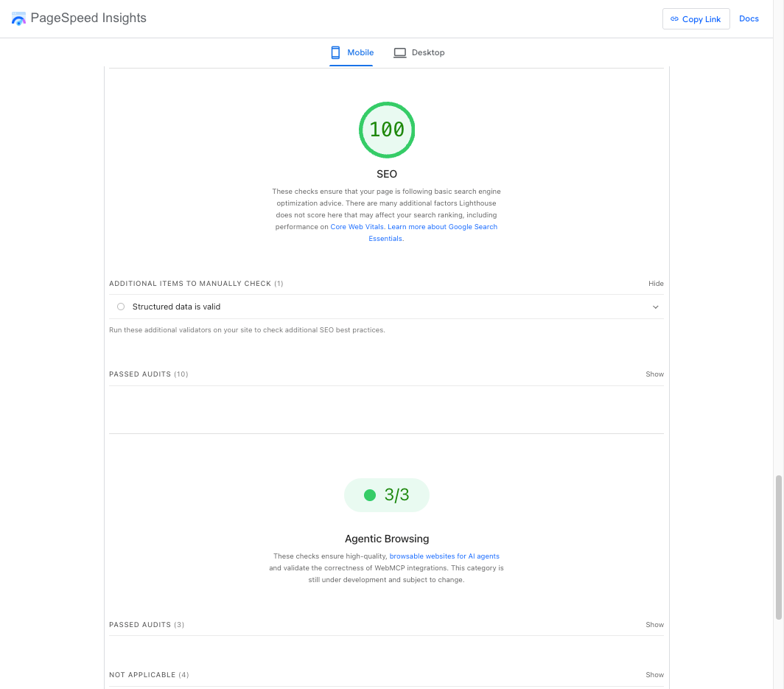Screen dimensions: 784x689
Task: Show Agentic Browsing passed audits (3)
Action: (x=654, y=624)
